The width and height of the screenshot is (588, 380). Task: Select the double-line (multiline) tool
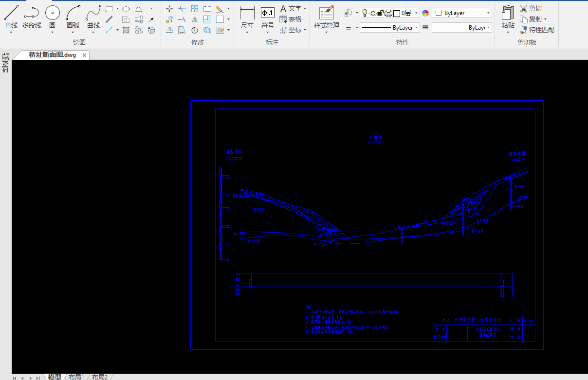[x=109, y=19]
